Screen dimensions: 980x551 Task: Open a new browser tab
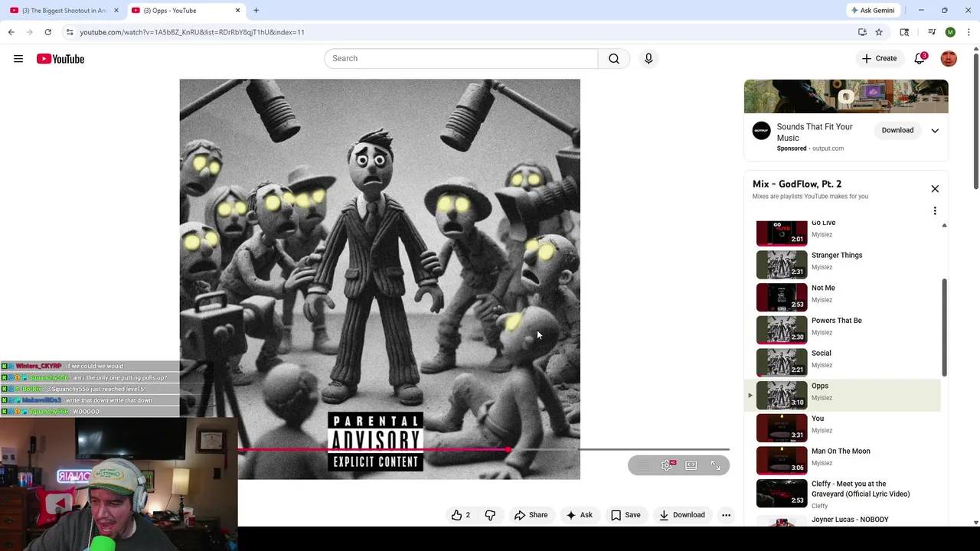pos(256,11)
